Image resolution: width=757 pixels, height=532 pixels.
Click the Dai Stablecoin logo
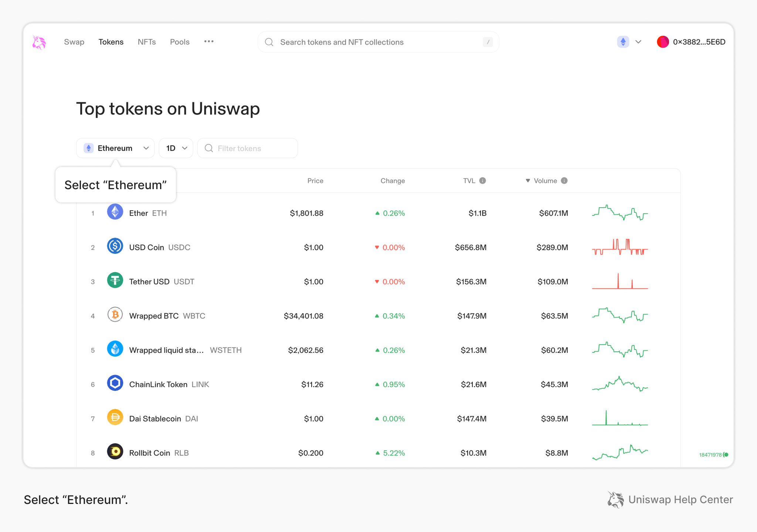115,417
